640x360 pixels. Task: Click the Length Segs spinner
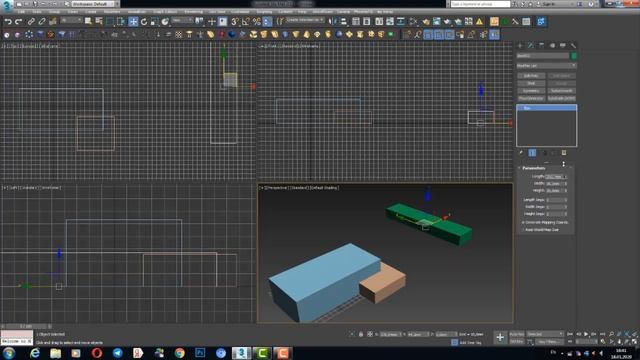pyautogui.click(x=565, y=200)
